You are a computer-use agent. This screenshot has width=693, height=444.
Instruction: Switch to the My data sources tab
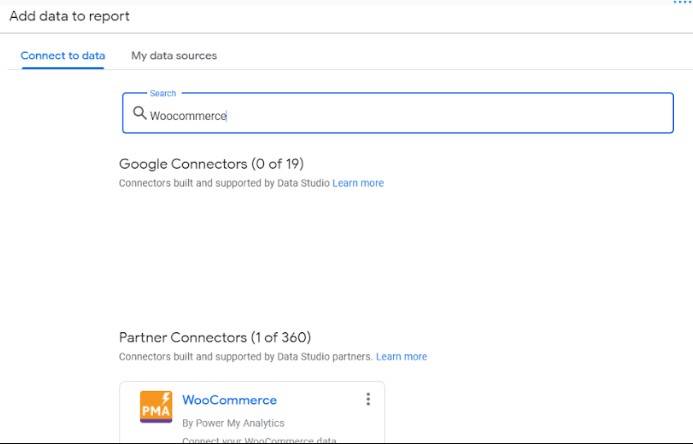(x=174, y=55)
